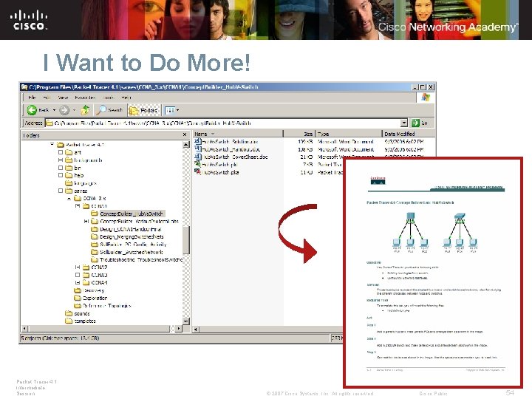The width and height of the screenshot is (532, 399).
Task: Click the Search magnifier toolbar button
Action: [x=109, y=110]
